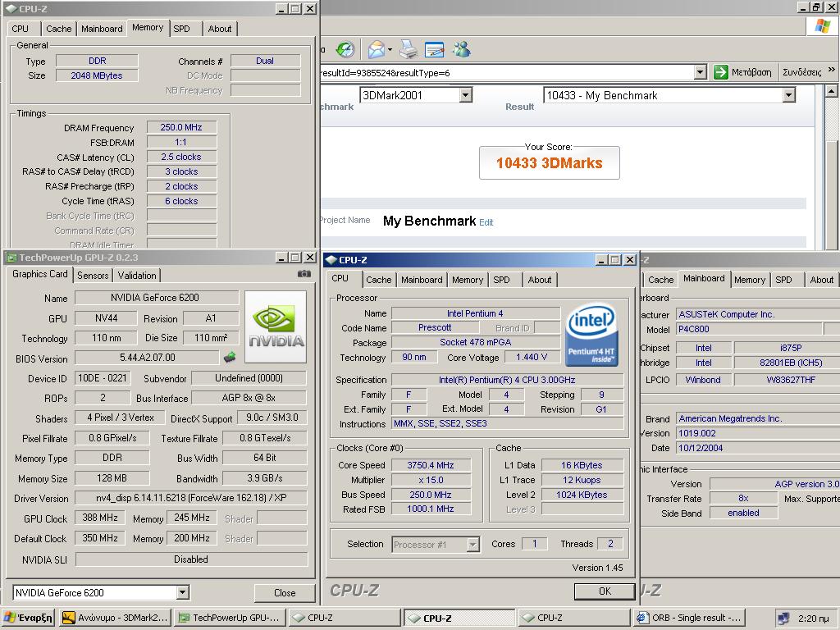The width and height of the screenshot is (840, 630).
Task: Click the Memory Size 2048 MBytes value
Action: 97,75
